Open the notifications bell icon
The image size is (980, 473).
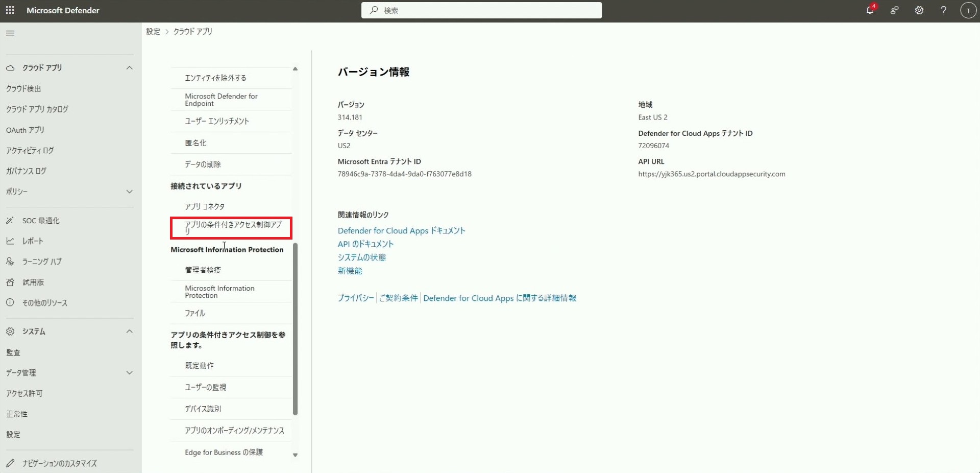[x=870, y=10]
